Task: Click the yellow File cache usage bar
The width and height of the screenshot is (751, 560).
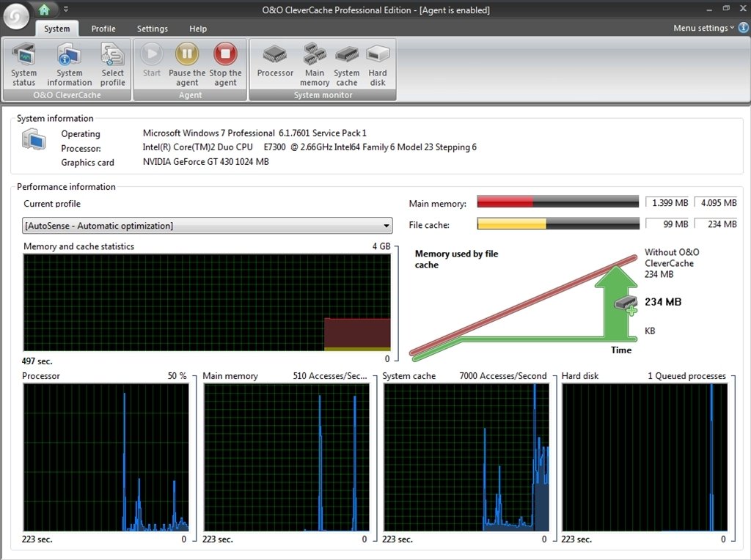Action: [x=558, y=224]
